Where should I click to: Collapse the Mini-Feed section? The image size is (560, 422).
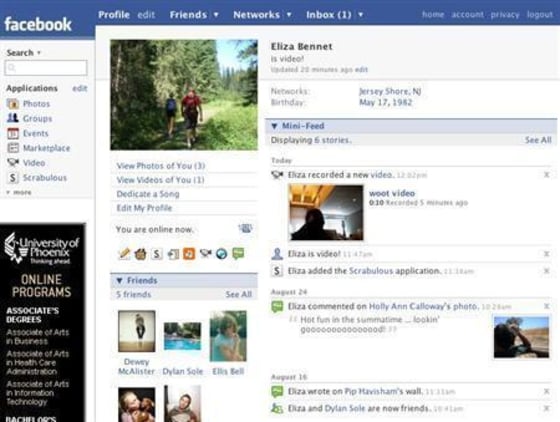[x=274, y=126]
